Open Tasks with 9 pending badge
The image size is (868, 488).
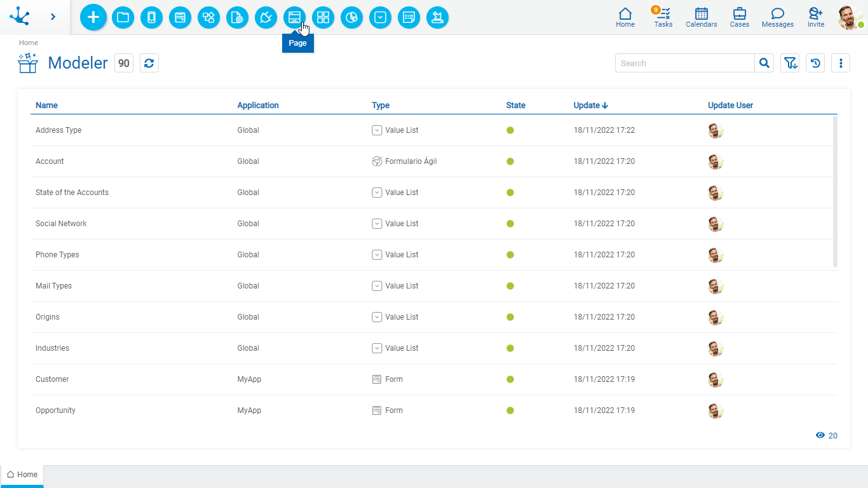[663, 17]
